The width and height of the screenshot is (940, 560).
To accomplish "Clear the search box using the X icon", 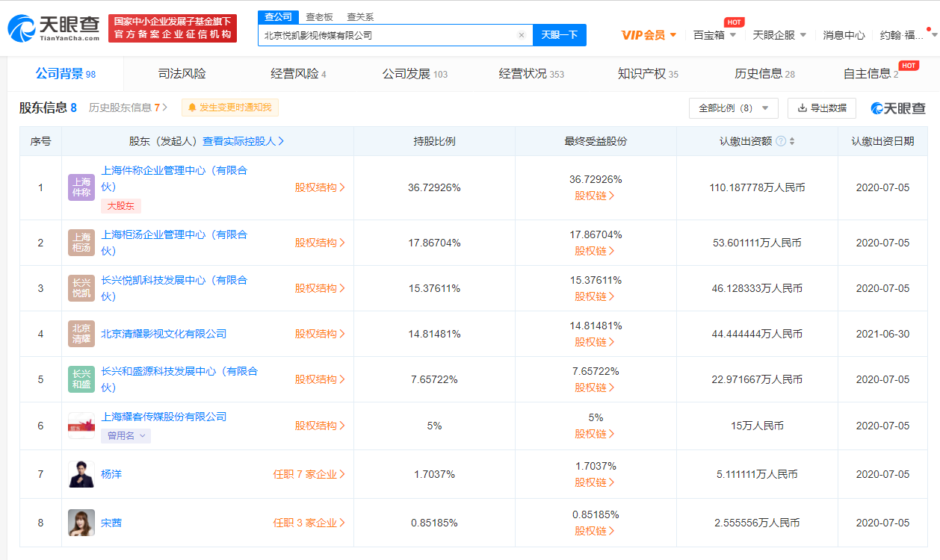I will point(521,35).
